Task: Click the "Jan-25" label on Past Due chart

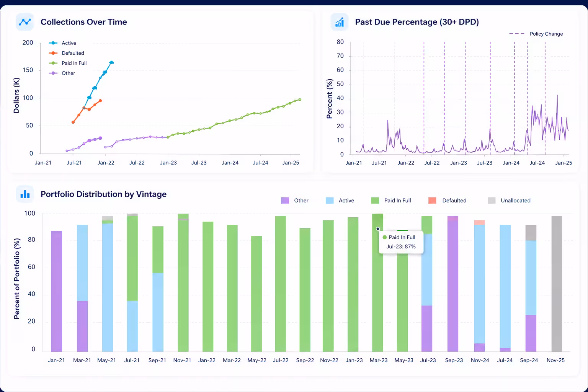Action: pos(563,163)
